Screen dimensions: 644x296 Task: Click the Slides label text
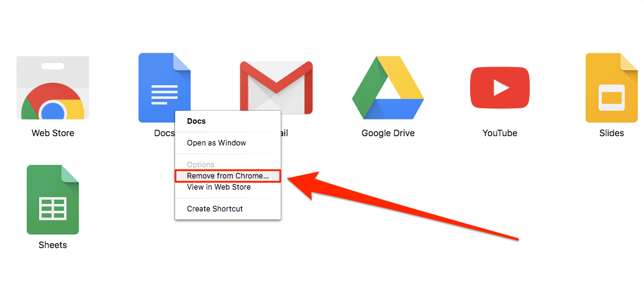coord(612,133)
